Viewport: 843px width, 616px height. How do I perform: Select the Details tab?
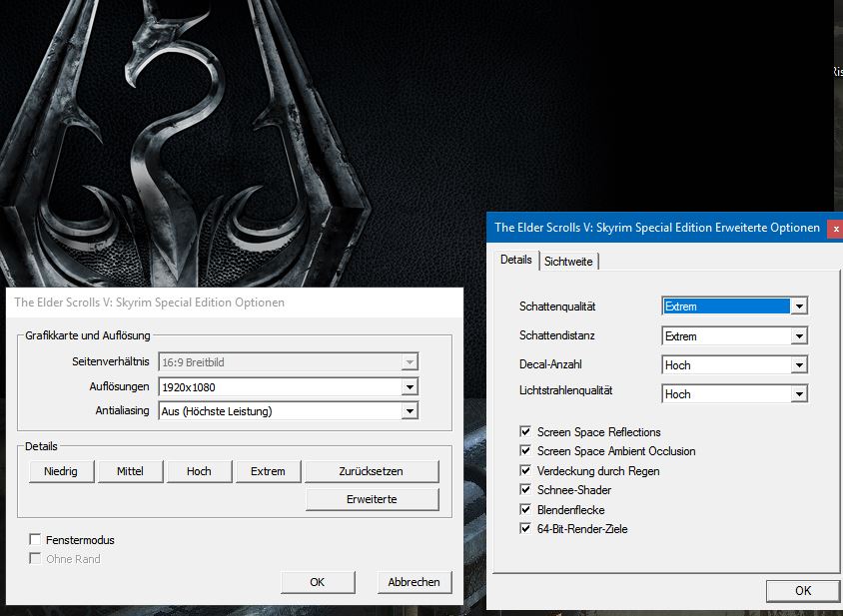[x=516, y=260]
